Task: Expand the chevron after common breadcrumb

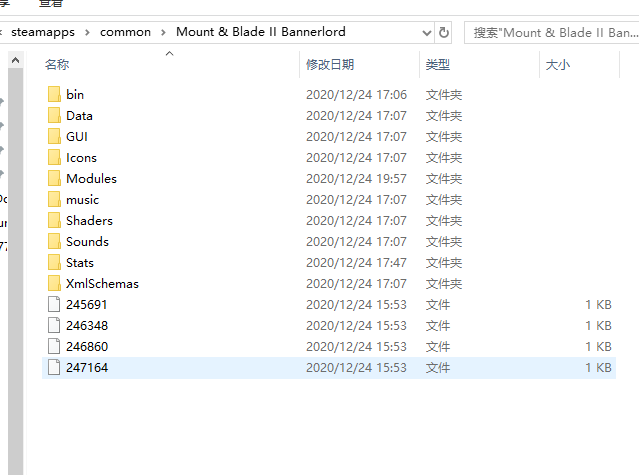Action: point(163,32)
